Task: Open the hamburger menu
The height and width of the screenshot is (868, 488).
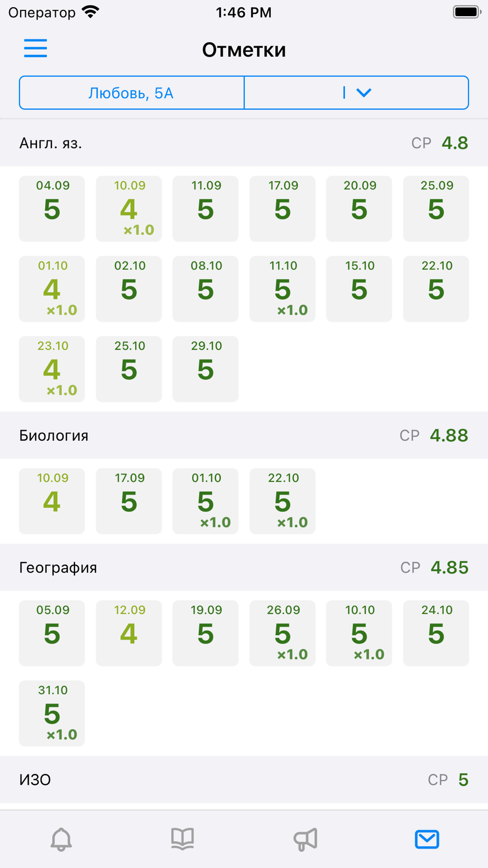Action: 36,48
